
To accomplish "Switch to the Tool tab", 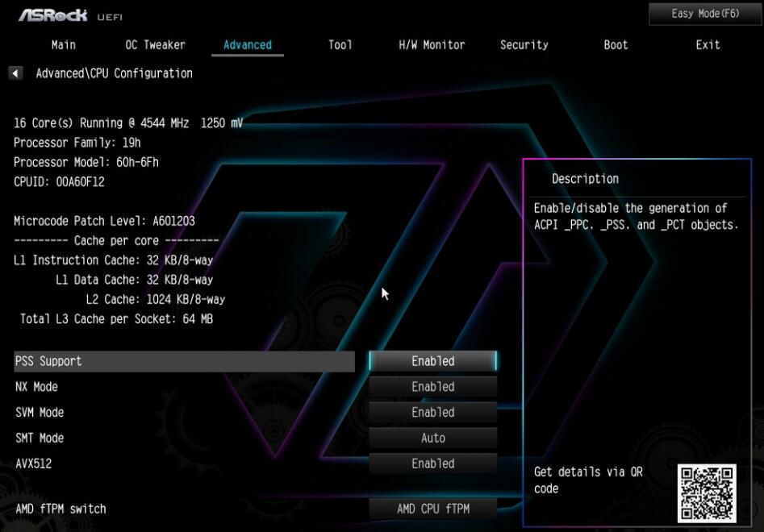I will coord(340,45).
